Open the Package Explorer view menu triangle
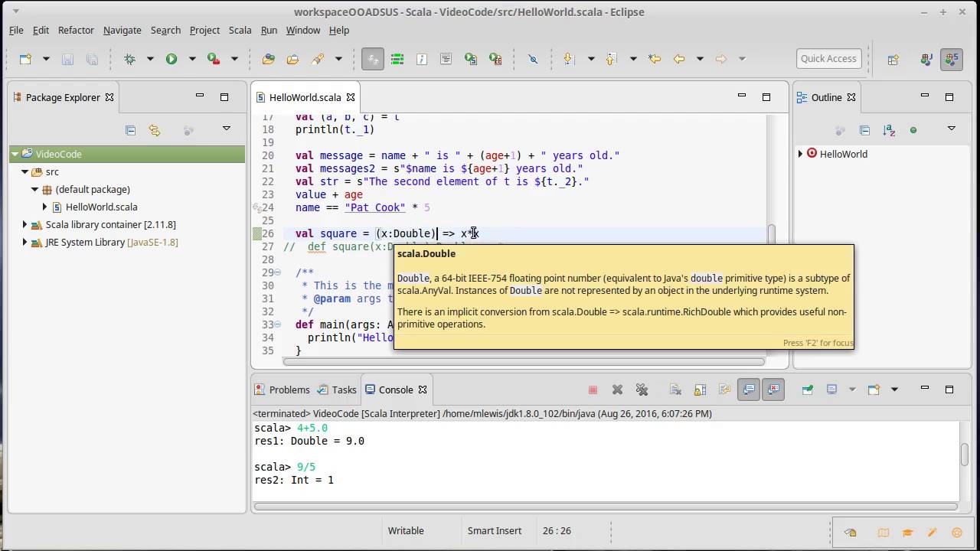 [226, 129]
